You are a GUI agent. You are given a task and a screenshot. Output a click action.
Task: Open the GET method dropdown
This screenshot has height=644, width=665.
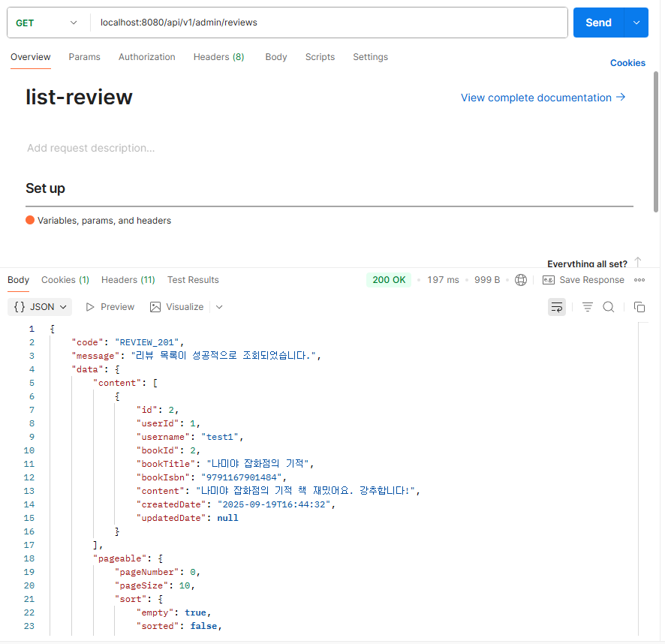tap(47, 23)
